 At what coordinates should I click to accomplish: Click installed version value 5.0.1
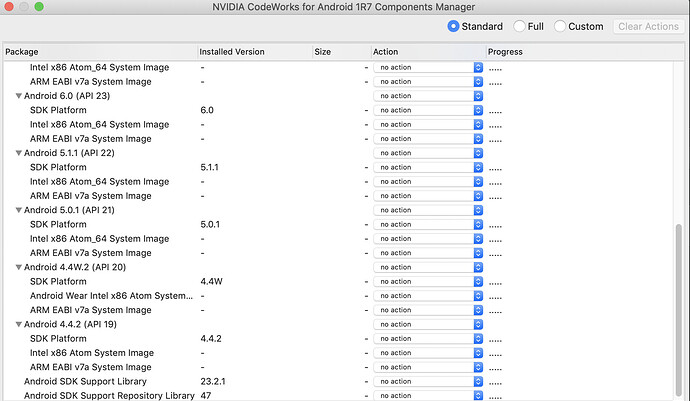210,224
